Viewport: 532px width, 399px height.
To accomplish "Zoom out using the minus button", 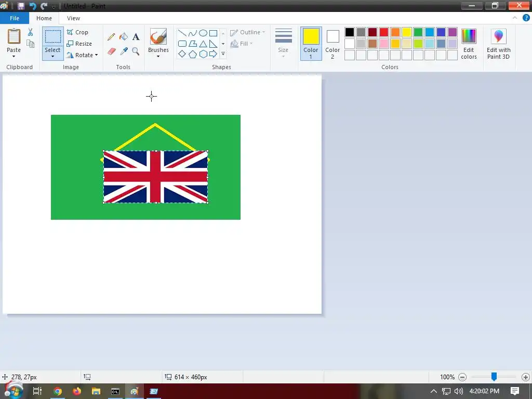I will pyautogui.click(x=462, y=377).
